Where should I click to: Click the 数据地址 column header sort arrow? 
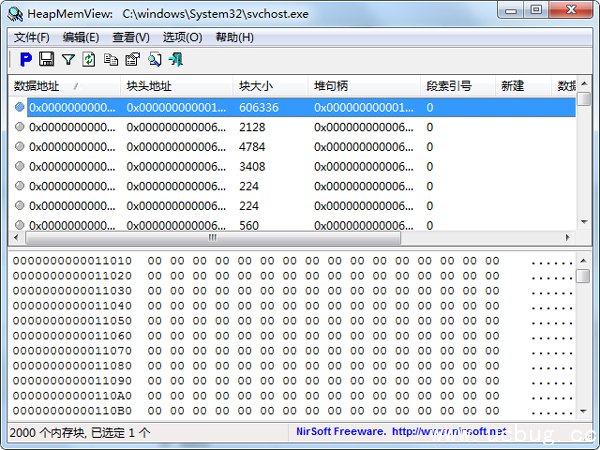77,86
